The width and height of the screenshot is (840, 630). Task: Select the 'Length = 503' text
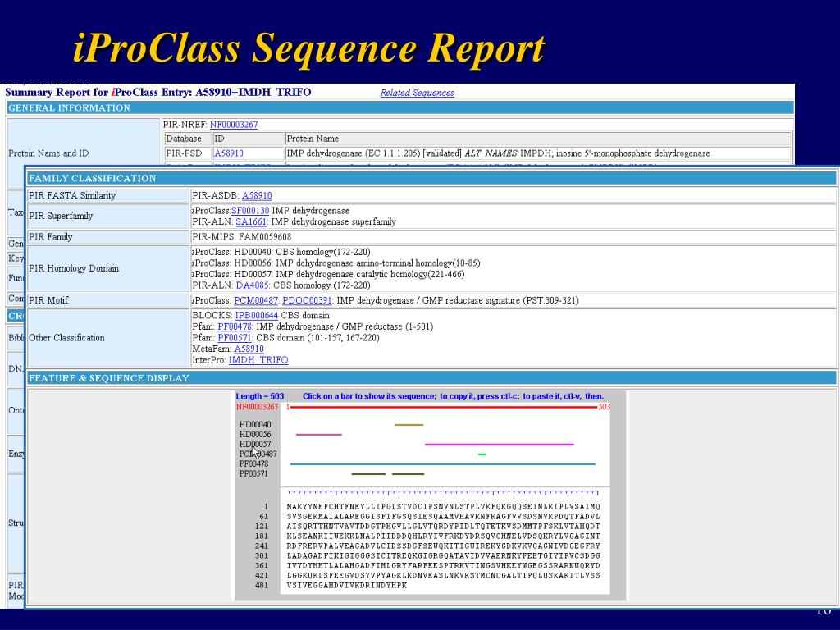pyautogui.click(x=260, y=396)
